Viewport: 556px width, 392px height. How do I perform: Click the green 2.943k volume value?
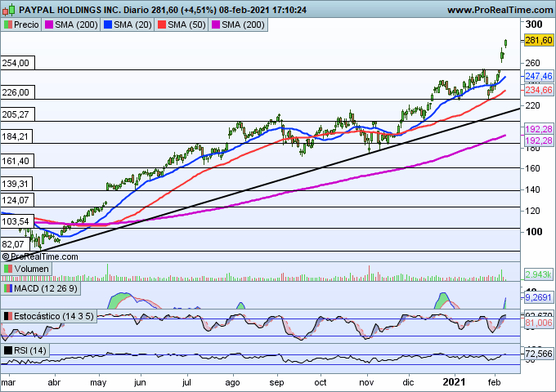click(x=539, y=274)
